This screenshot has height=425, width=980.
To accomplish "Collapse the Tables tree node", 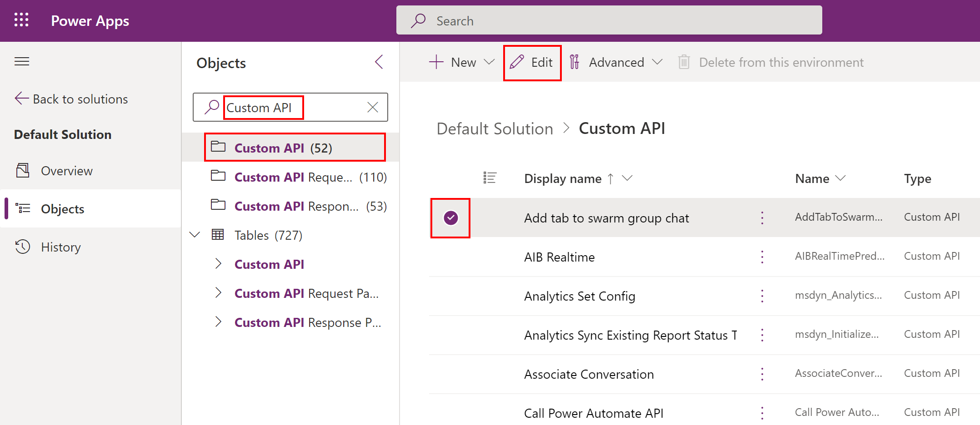I will click(195, 235).
